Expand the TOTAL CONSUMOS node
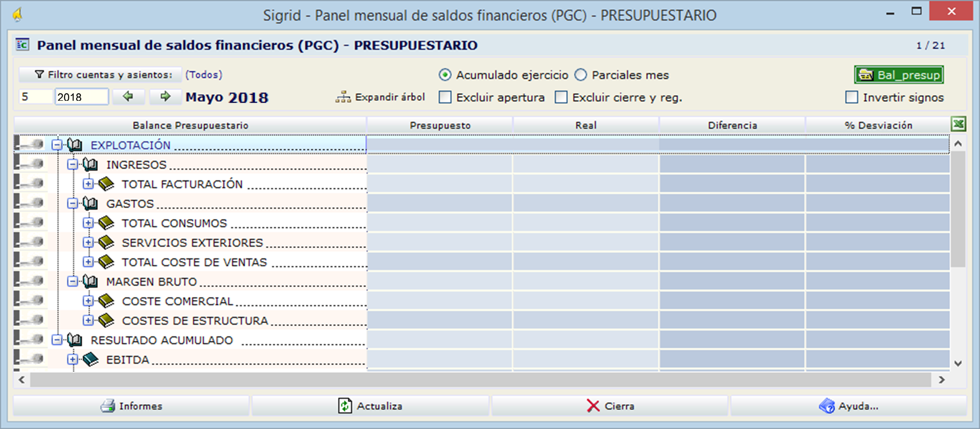 click(88, 223)
